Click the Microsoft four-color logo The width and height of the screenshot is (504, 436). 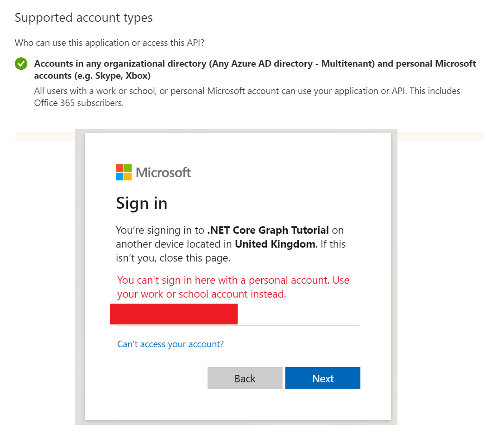124,172
